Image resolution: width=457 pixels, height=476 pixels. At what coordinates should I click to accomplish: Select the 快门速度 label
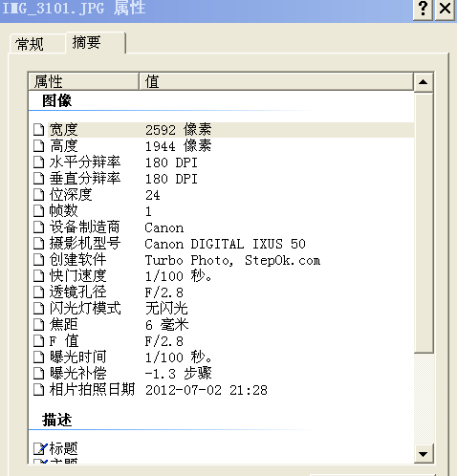pyautogui.click(x=77, y=276)
